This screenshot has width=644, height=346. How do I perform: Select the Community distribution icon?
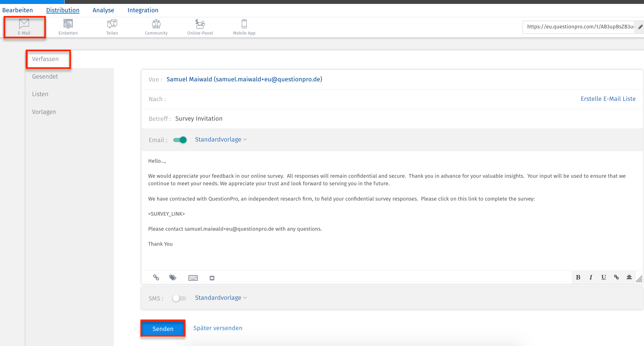[156, 27]
